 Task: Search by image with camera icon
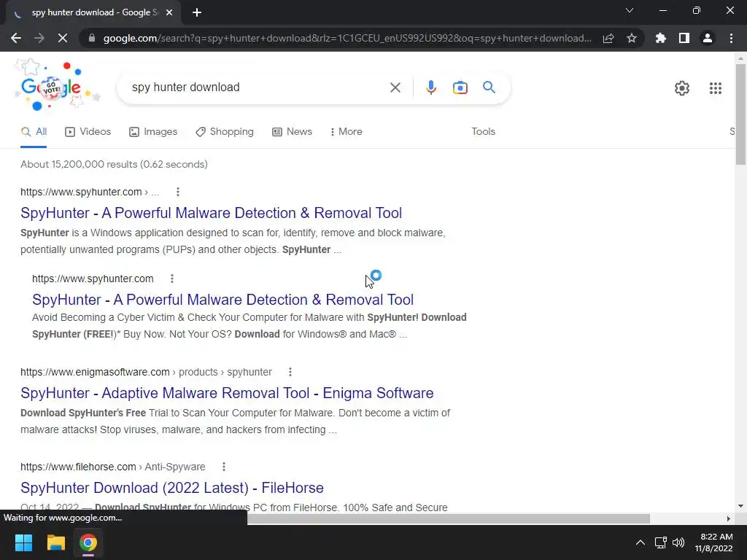point(460,87)
